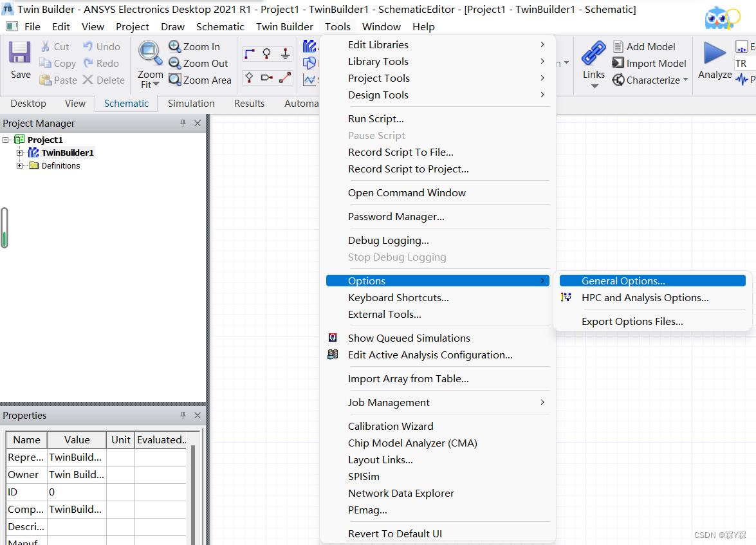Image resolution: width=756 pixels, height=545 pixels.
Task: Click the Edit Active Analysis Configuration icon
Action: [333, 355]
